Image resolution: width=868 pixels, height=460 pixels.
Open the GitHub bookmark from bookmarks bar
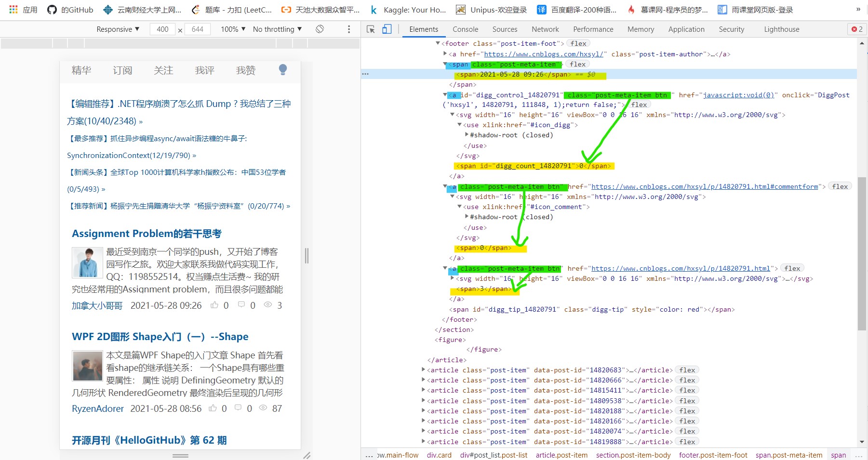(69, 9)
